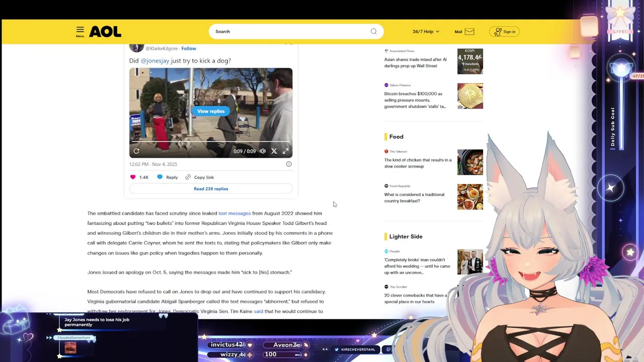Image resolution: width=644 pixels, height=362 pixels.
Task: Click View replies on the video
Action: coord(211,111)
